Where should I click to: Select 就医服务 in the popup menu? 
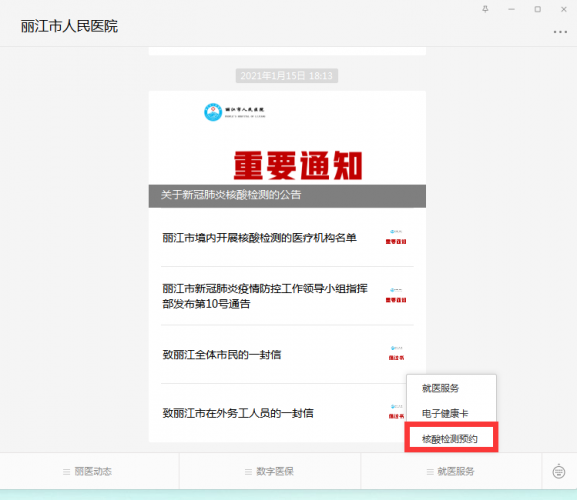pos(451,388)
